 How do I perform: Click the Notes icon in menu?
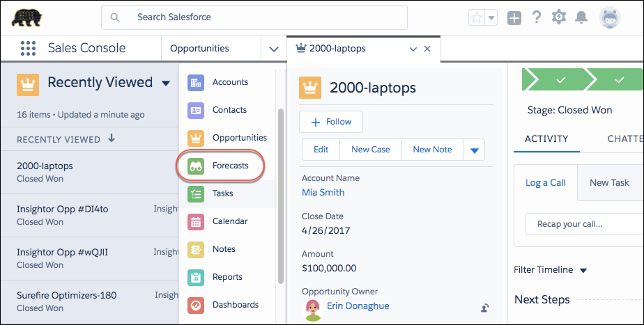point(196,250)
